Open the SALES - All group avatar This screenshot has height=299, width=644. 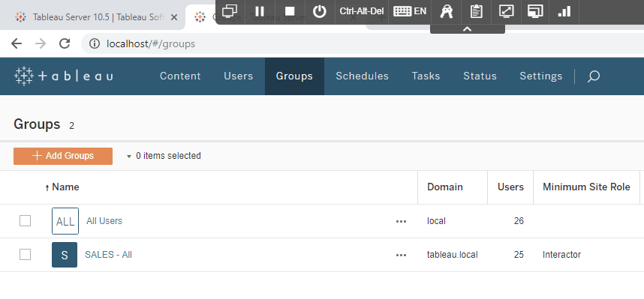(65, 255)
